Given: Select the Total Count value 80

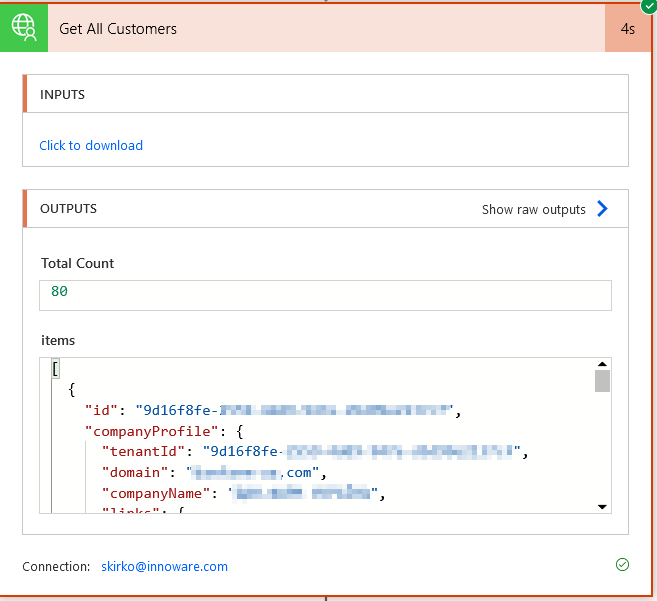Looking at the screenshot, I should 59,291.
